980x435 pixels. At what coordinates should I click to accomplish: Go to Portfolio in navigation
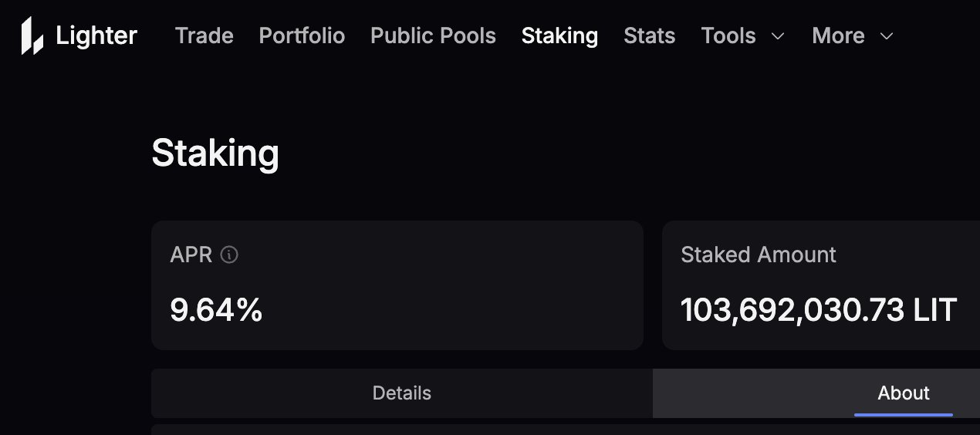pyautogui.click(x=302, y=35)
